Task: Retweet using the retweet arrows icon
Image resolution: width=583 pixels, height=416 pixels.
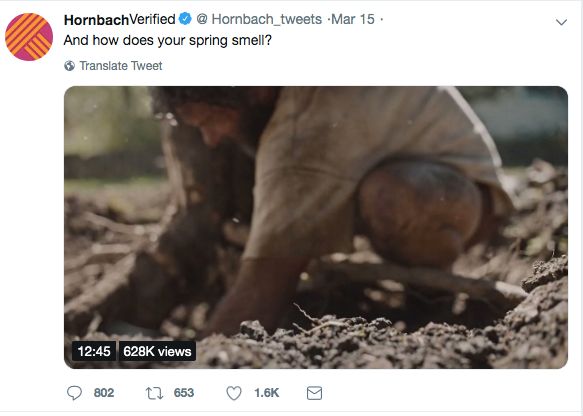Action: pos(154,393)
